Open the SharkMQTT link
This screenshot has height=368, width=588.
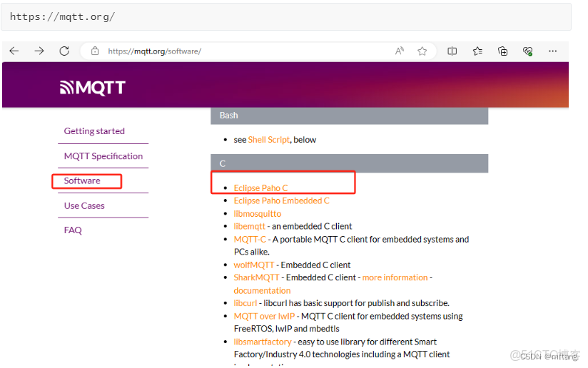click(256, 277)
